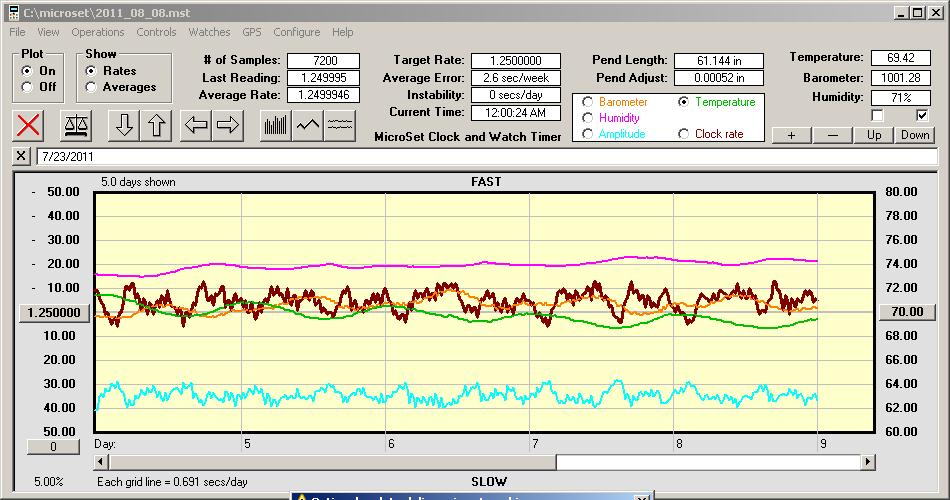The height and width of the screenshot is (500, 950).
Task: Show Averages option
Action: pyautogui.click(x=91, y=87)
